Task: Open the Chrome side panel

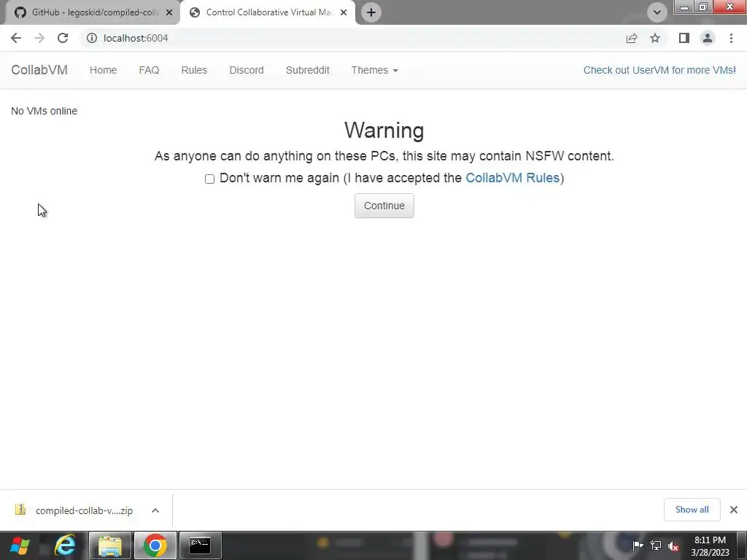Action: pos(684,38)
